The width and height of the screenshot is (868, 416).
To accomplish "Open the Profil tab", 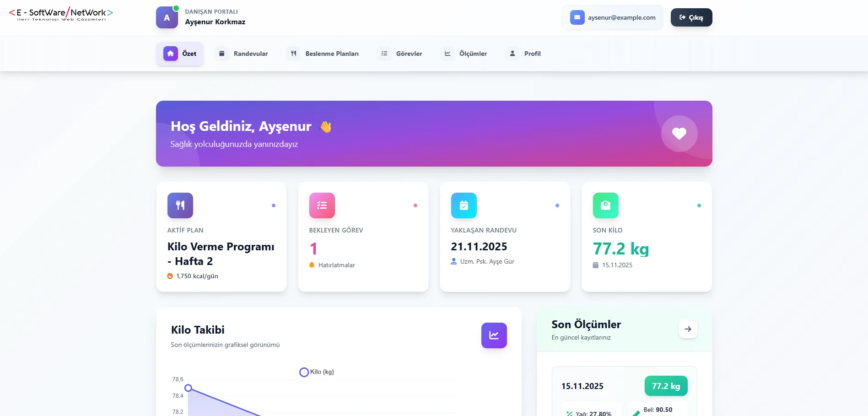I will 525,54.
